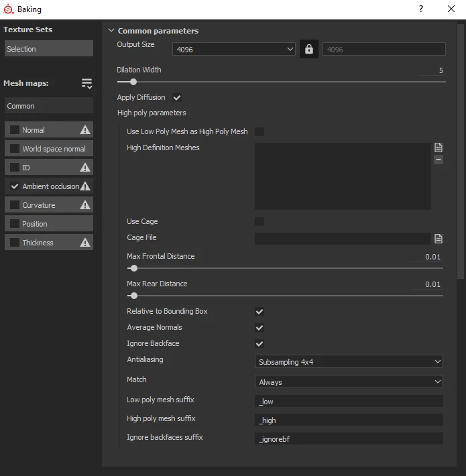Toggle Relative to Bounding Box checkbox
The height and width of the screenshot is (476, 466).
259,312
